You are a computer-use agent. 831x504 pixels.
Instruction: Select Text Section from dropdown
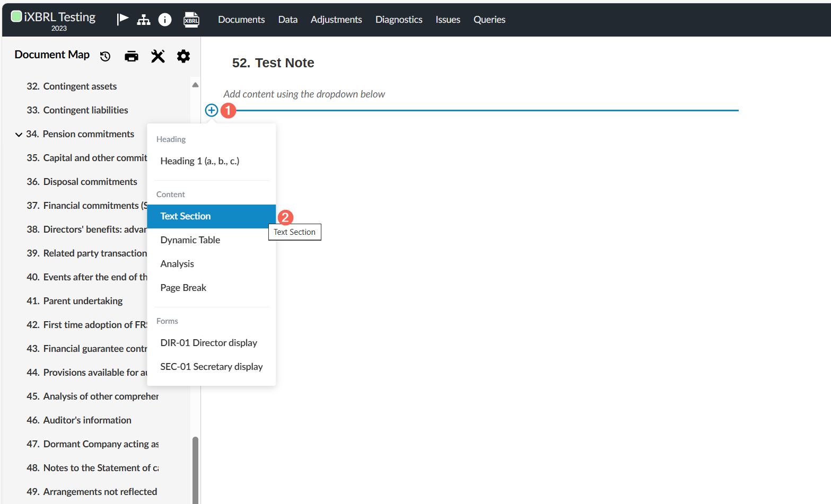click(x=212, y=216)
